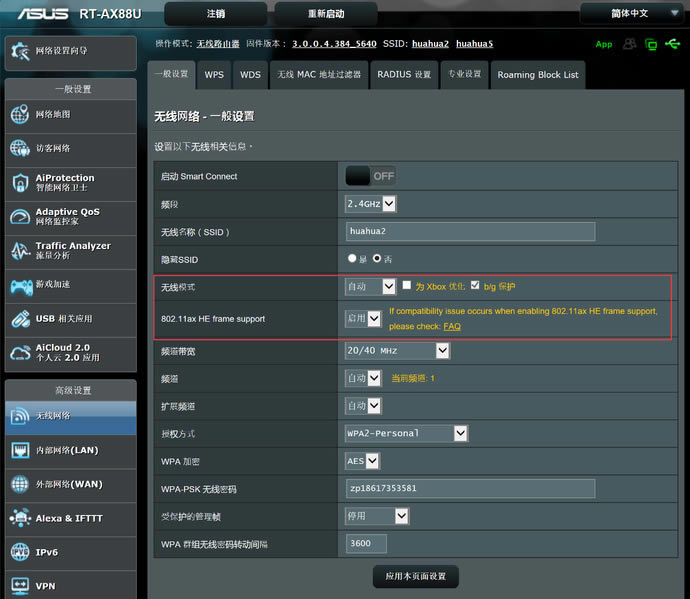The height and width of the screenshot is (599, 690).
Task: Open the AiProtection sidebar icon
Action: pyautogui.click(x=20, y=183)
